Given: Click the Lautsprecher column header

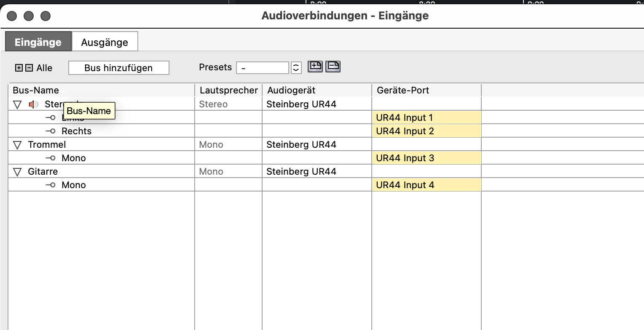Looking at the screenshot, I should pyautogui.click(x=228, y=90).
